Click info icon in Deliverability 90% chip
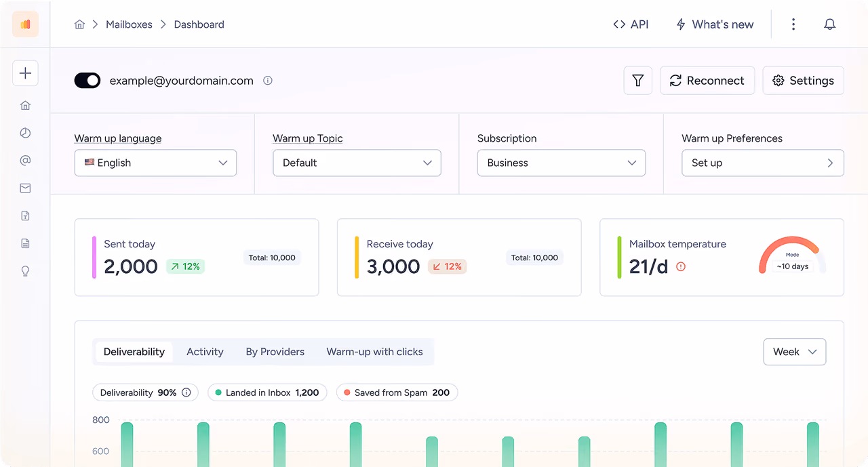868x467 pixels. click(186, 392)
